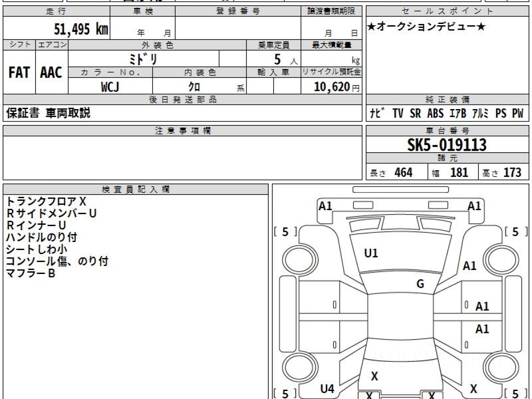Click chassis number SK5-019113
This screenshot has width=532, height=399.
447,145
